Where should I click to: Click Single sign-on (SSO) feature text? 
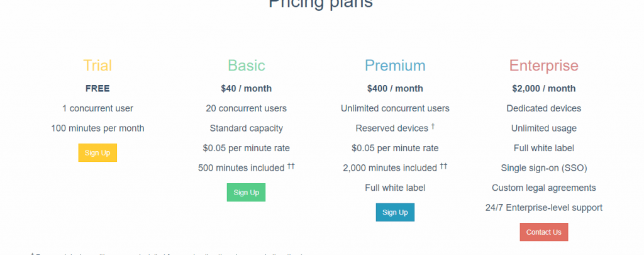544,168
